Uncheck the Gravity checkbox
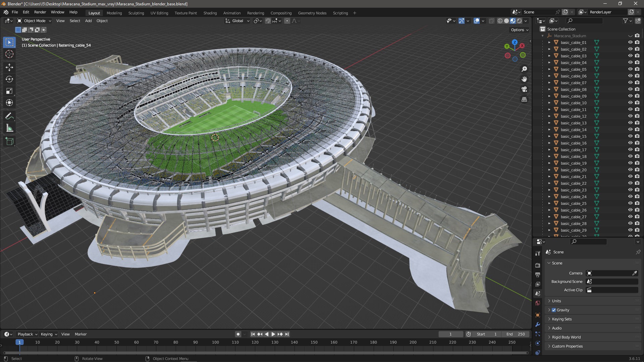 click(554, 310)
